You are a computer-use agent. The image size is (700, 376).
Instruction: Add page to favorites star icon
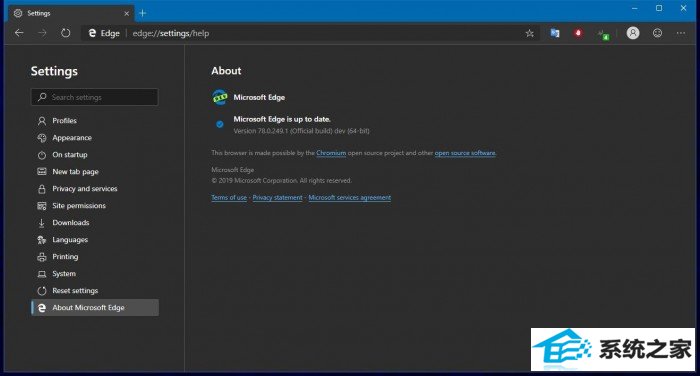tap(529, 33)
